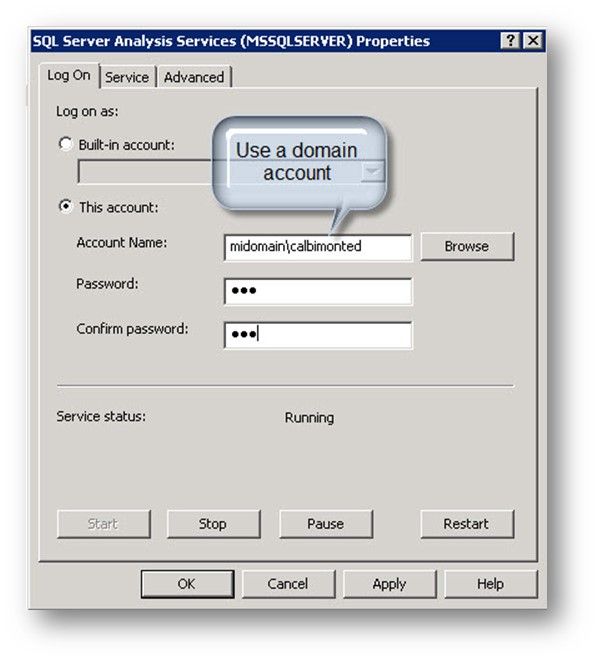Image resolution: width=599 pixels, height=662 pixels.
Task: Click the Service status label
Action: (x=101, y=417)
